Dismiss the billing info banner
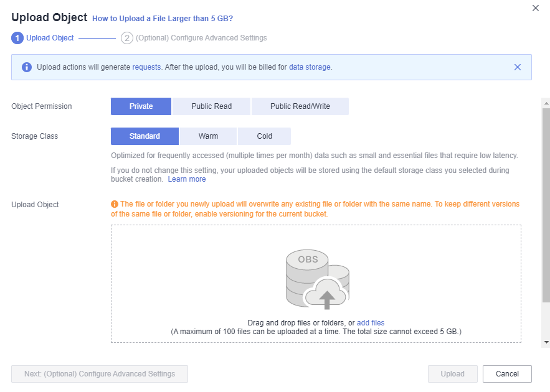550x392 pixels. 518,67
